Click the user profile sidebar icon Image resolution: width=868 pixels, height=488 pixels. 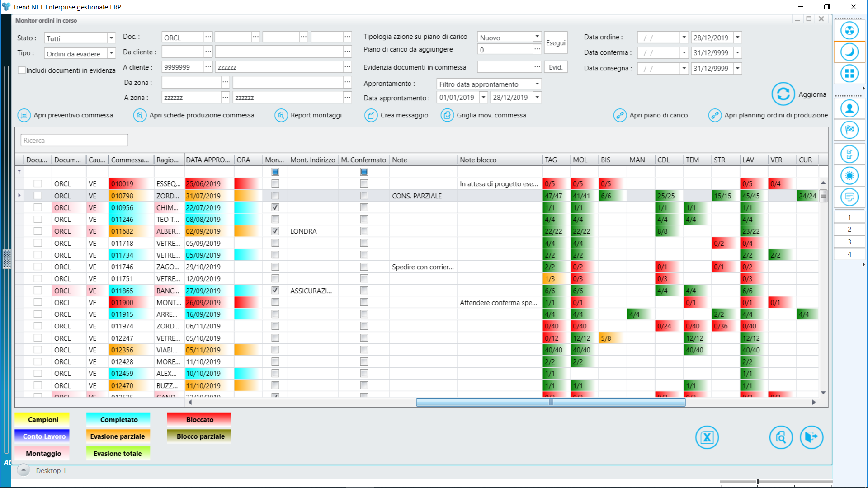tap(849, 108)
